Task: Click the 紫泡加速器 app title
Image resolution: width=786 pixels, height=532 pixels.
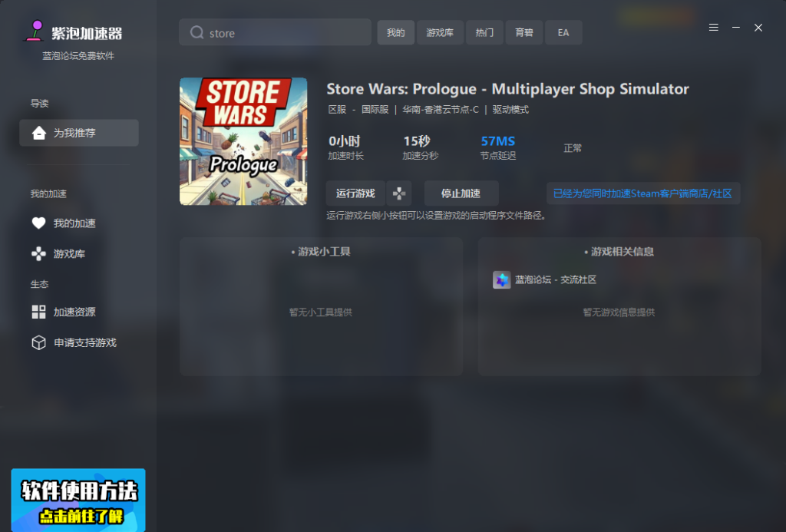Action: [87, 33]
